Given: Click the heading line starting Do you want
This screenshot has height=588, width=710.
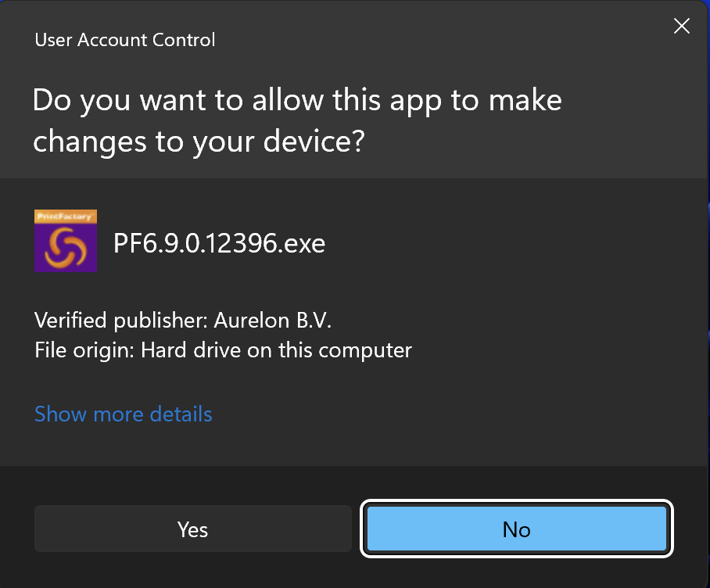Looking at the screenshot, I should coord(297,101).
